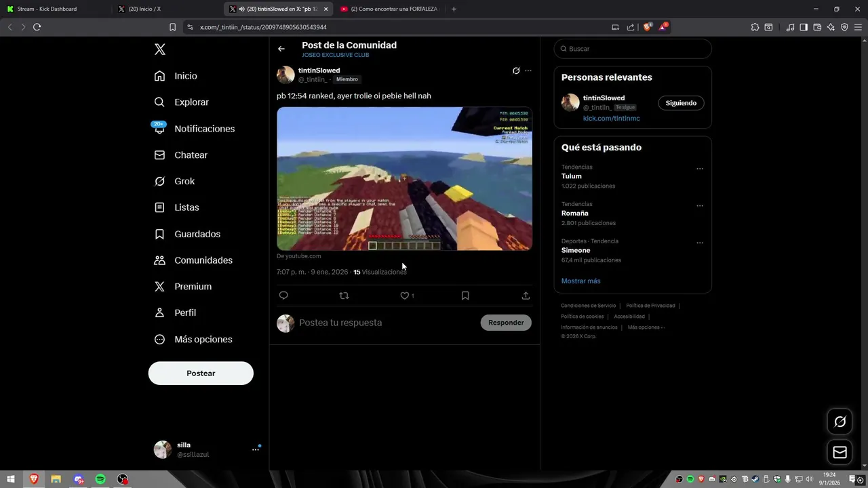Play the Minecraft video thumbnail
Image resolution: width=868 pixels, height=488 pixels.
(x=404, y=179)
